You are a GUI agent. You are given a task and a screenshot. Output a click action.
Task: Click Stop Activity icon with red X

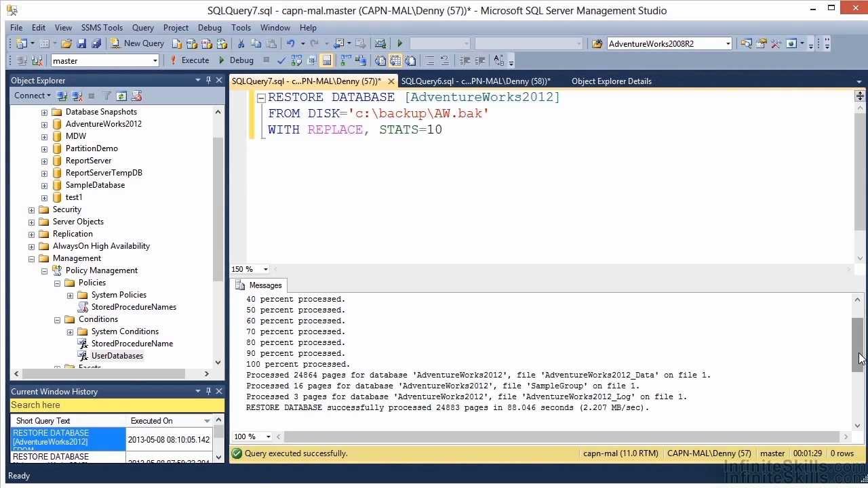click(136, 96)
